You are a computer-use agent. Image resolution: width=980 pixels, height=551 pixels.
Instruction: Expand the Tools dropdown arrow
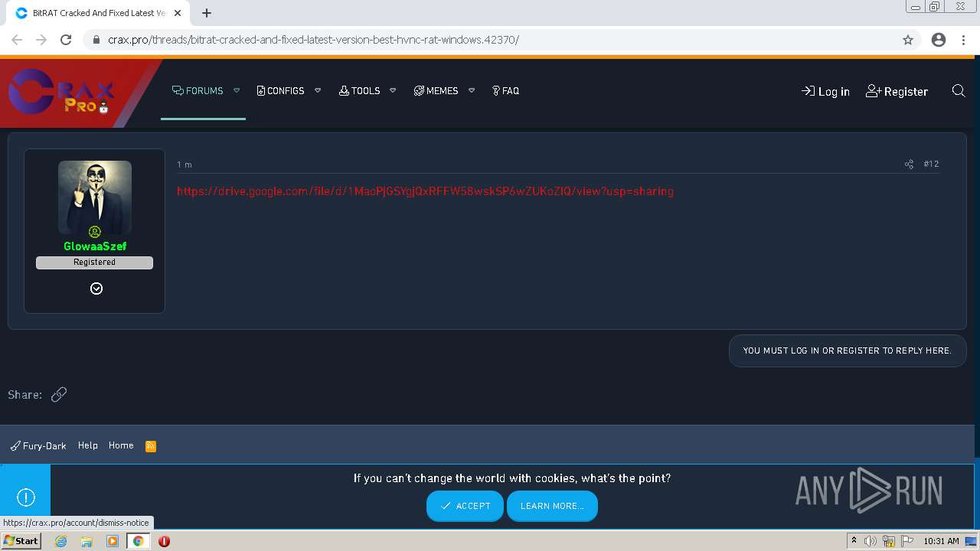click(393, 90)
